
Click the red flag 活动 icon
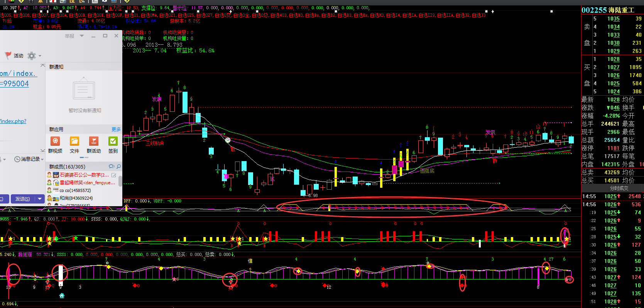click(8, 56)
